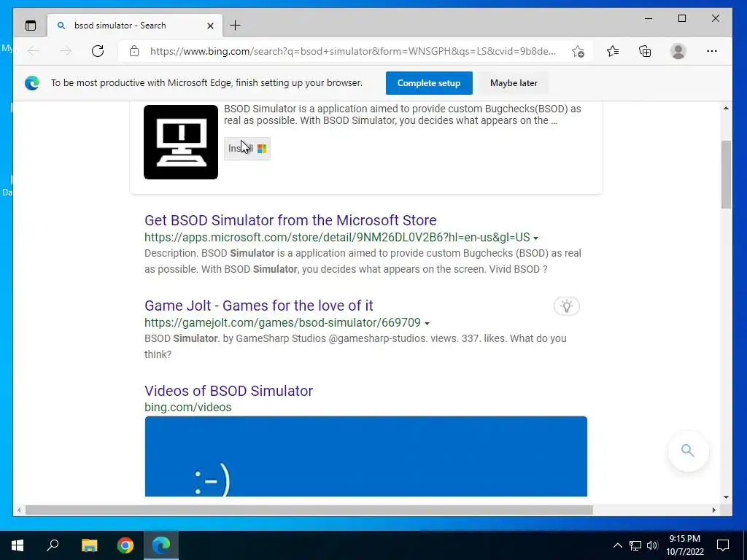Launch Google Chrome from taskbar
This screenshot has width=747, height=560.
tap(125, 545)
